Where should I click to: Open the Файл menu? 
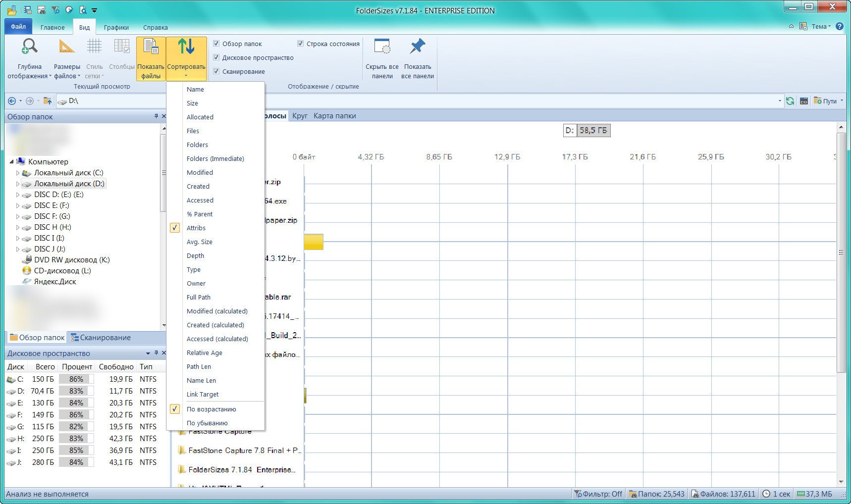[18, 27]
